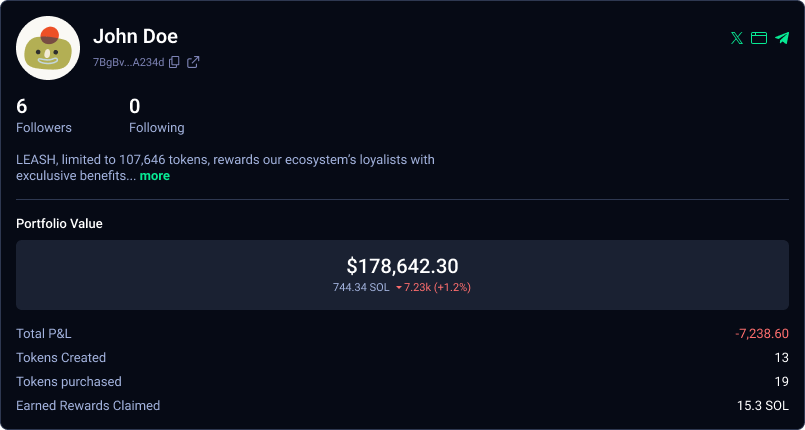805x430 pixels.
Task: Click the Following label
Action: click(157, 128)
